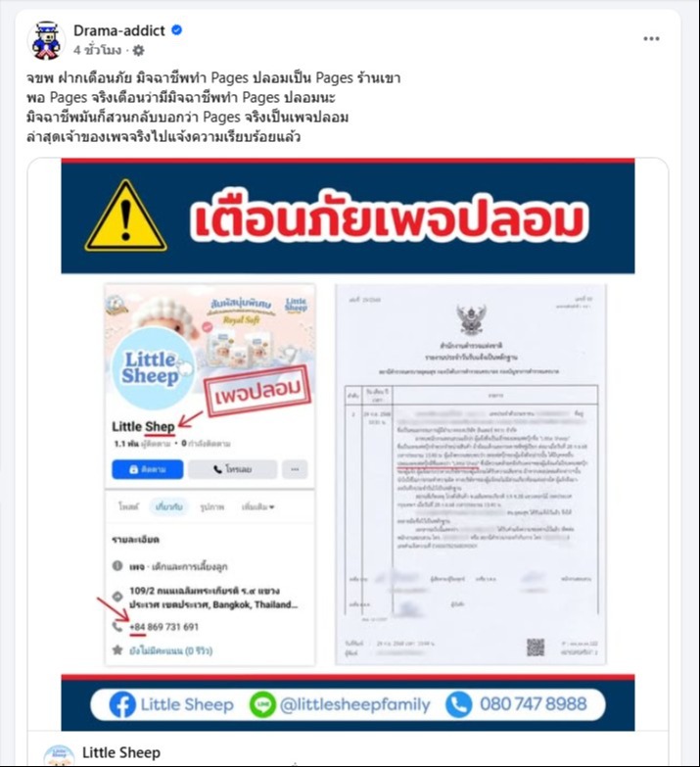The height and width of the screenshot is (767, 700).
Task: Click the blue follow button in screenshot
Action: (148, 469)
